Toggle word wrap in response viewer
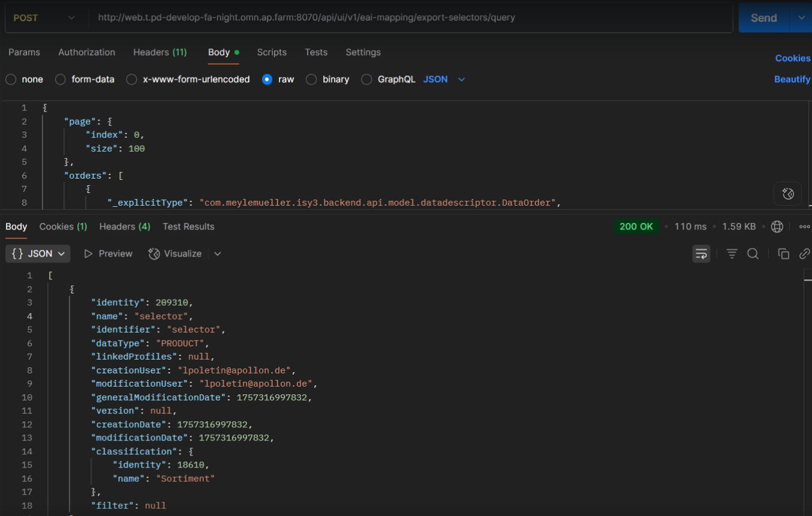812x516 pixels. tap(701, 254)
